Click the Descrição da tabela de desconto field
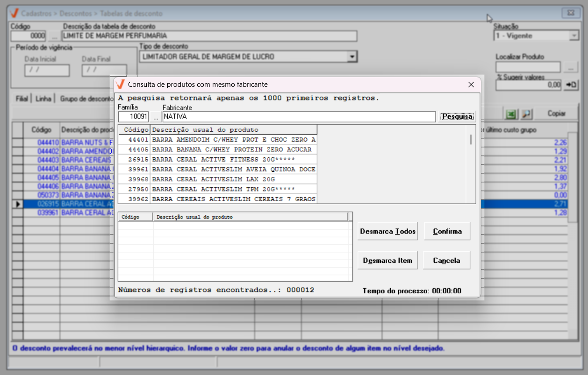 tap(209, 36)
